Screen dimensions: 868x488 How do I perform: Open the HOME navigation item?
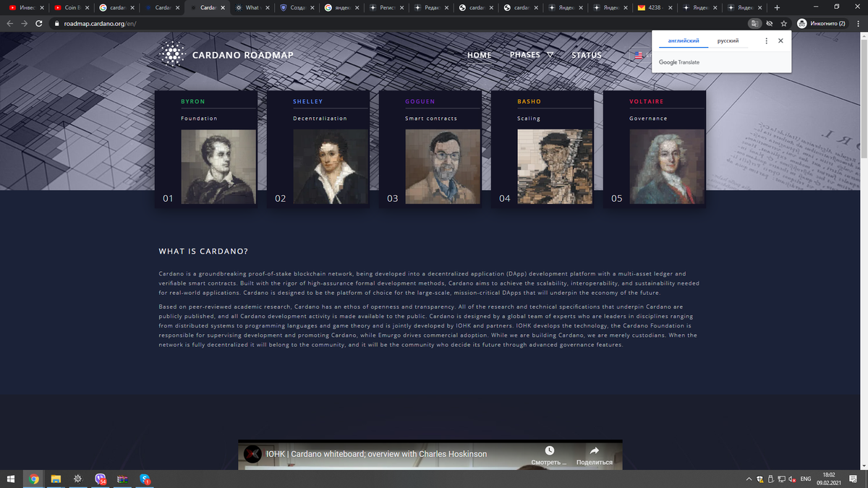tap(479, 55)
